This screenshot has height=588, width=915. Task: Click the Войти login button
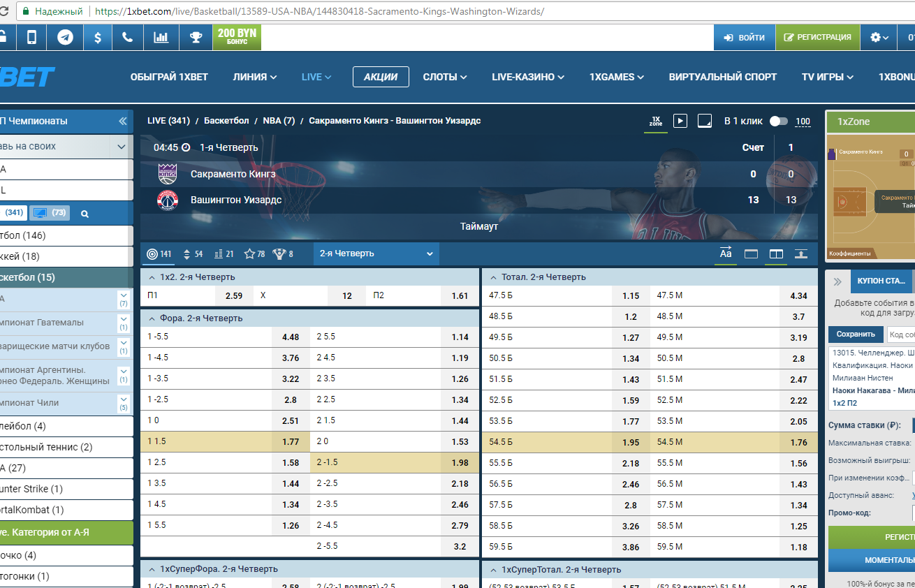[x=745, y=37]
